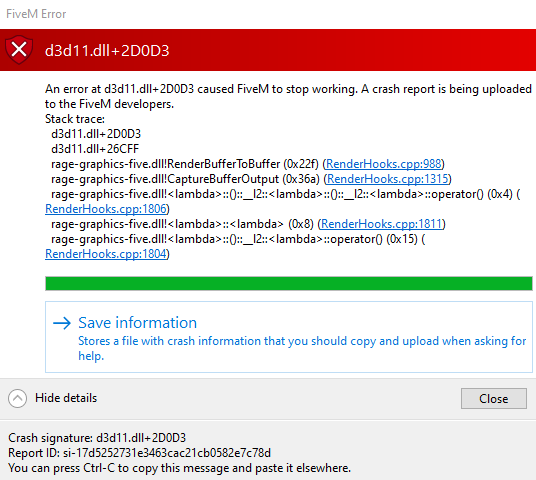536x480 pixels.
Task: Click the Stores a file description text
Action: tap(302, 348)
